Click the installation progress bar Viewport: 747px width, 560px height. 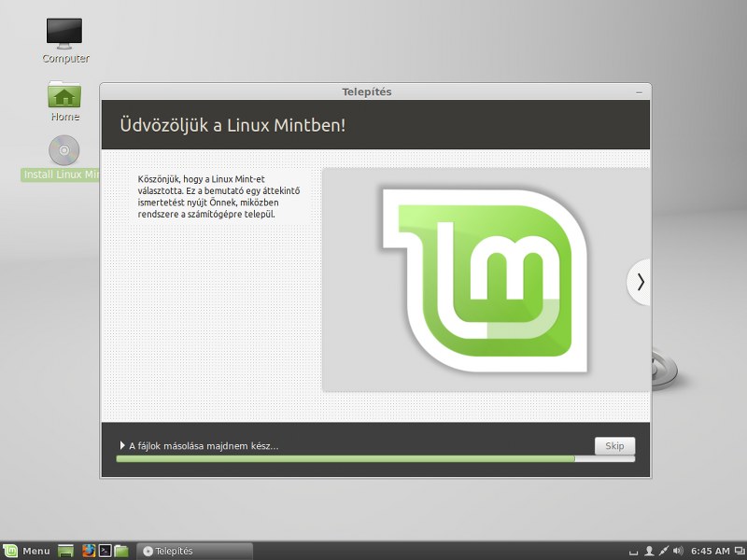pos(375,459)
